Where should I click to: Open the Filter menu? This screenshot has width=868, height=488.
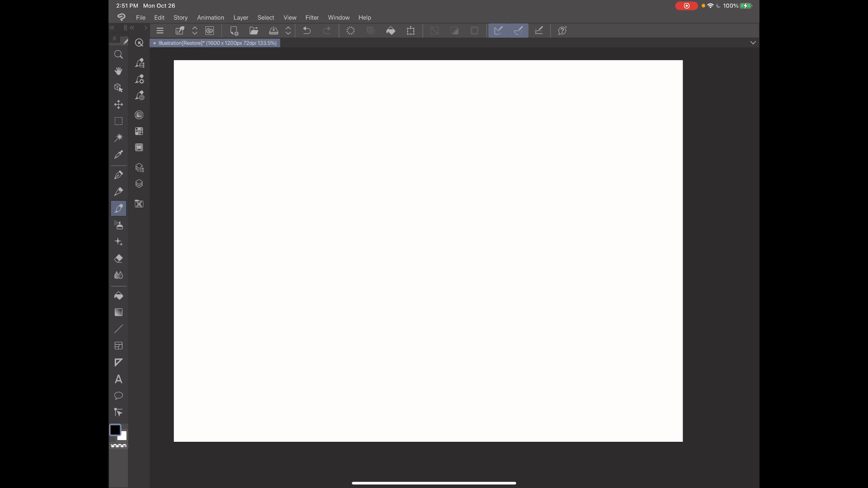(x=312, y=18)
